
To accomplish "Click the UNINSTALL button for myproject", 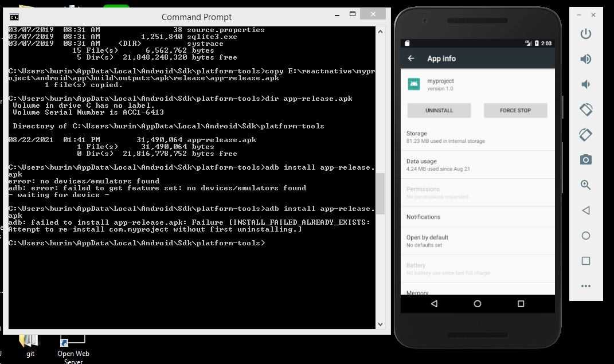I will (439, 110).
